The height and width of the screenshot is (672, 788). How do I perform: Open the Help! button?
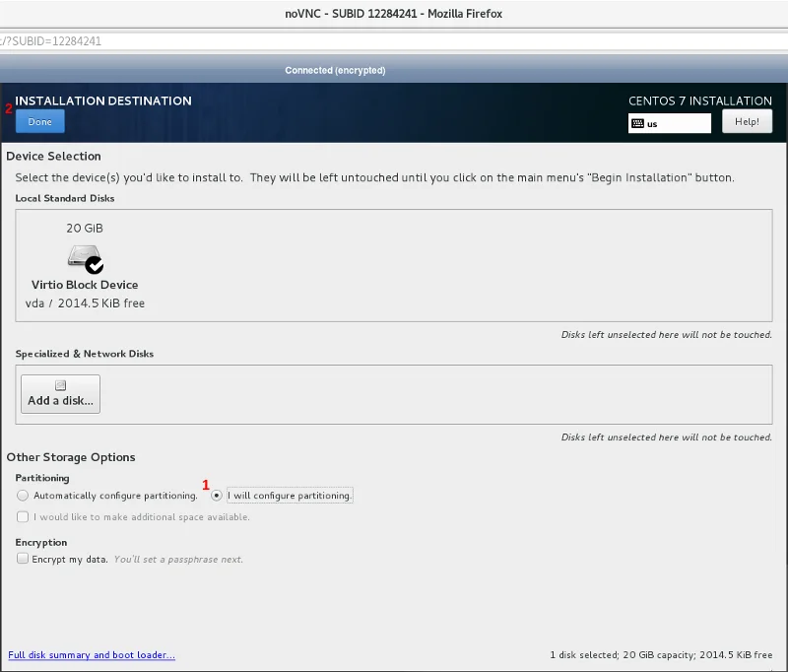point(747,121)
